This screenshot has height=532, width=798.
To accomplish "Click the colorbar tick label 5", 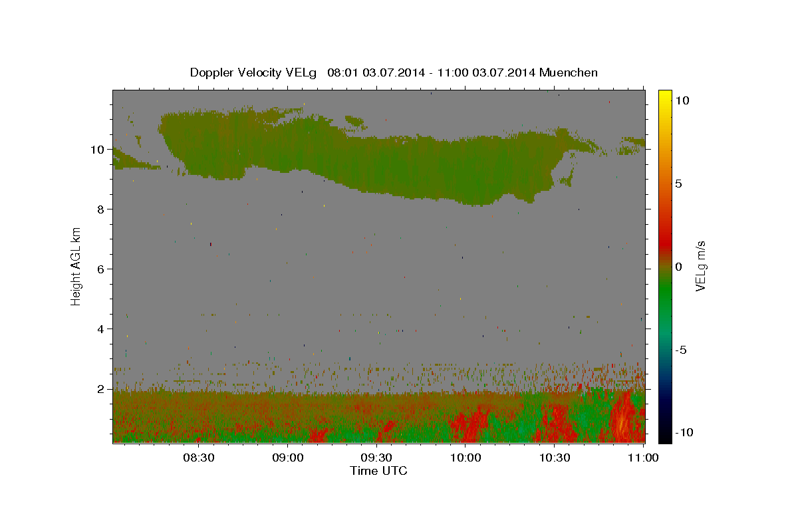I will click(679, 184).
